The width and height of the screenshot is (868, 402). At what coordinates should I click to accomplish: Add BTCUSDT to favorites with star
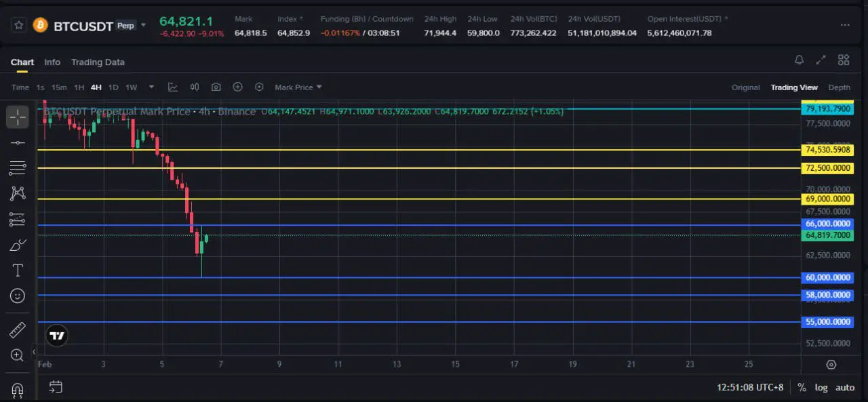(19, 25)
